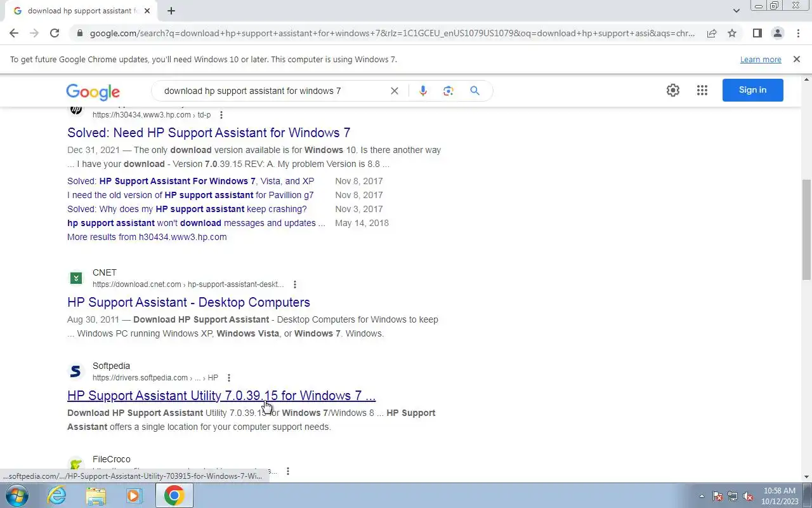The image size is (812, 508).
Task: Clear the search box text
Action: click(x=394, y=91)
